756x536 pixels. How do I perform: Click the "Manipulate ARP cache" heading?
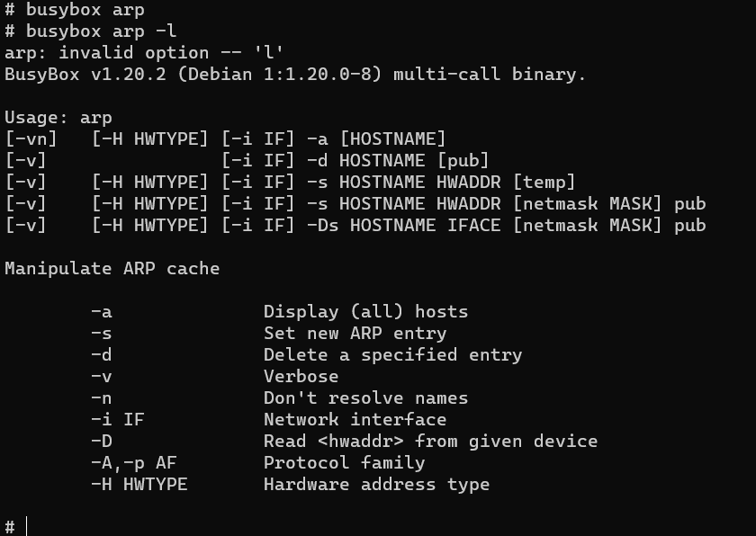[112, 269]
